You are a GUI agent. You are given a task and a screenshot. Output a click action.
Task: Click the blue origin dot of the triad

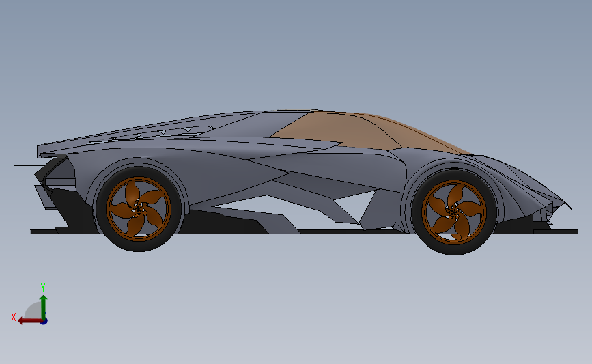coord(44,322)
